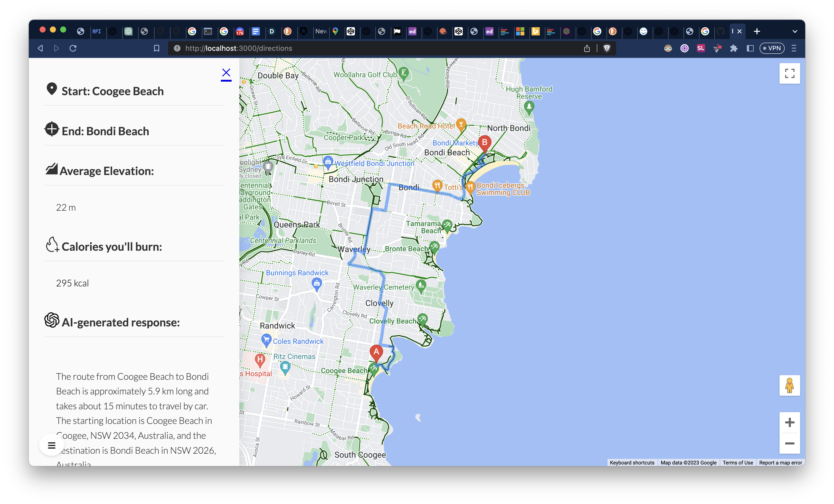Toggle the VPN button
This screenshot has width=834, height=504.
(x=772, y=48)
